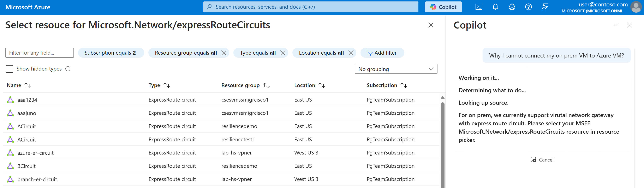Open the Subscription equals 2 filter
The image size is (644, 188).
(111, 53)
